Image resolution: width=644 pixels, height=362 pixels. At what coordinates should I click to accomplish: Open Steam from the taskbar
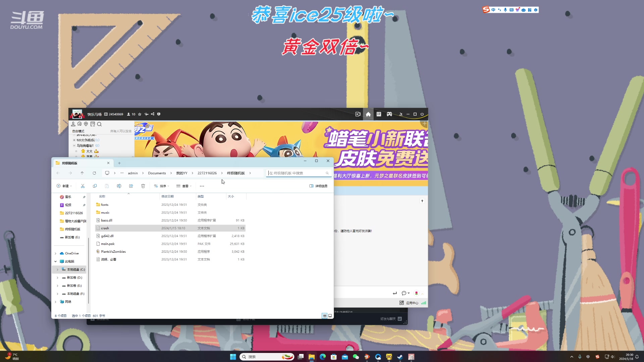click(x=400, y=357)
